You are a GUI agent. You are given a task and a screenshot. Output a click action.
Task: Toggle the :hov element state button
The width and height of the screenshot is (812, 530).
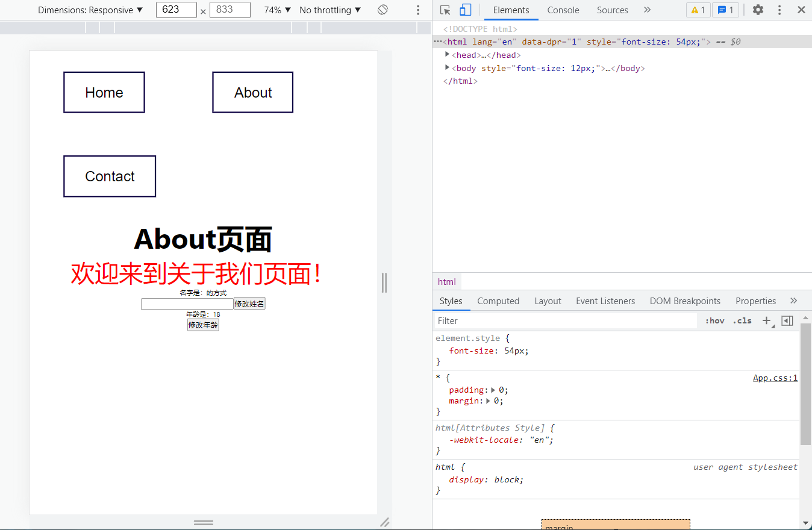[x=714, y=321]
